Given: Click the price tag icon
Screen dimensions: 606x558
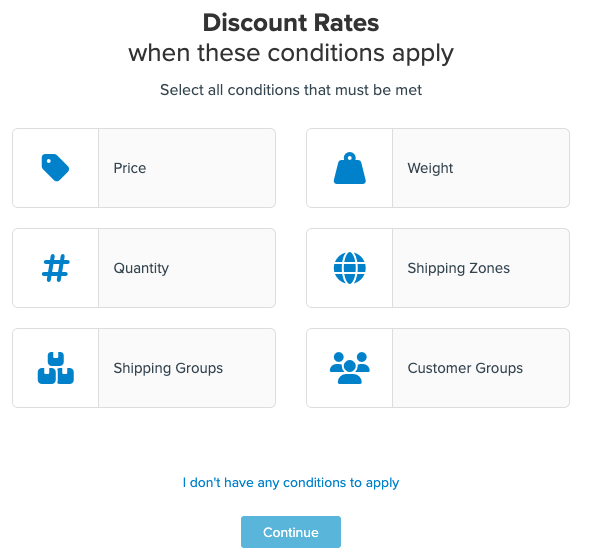Looking at the screenshot, I should 55,168.
